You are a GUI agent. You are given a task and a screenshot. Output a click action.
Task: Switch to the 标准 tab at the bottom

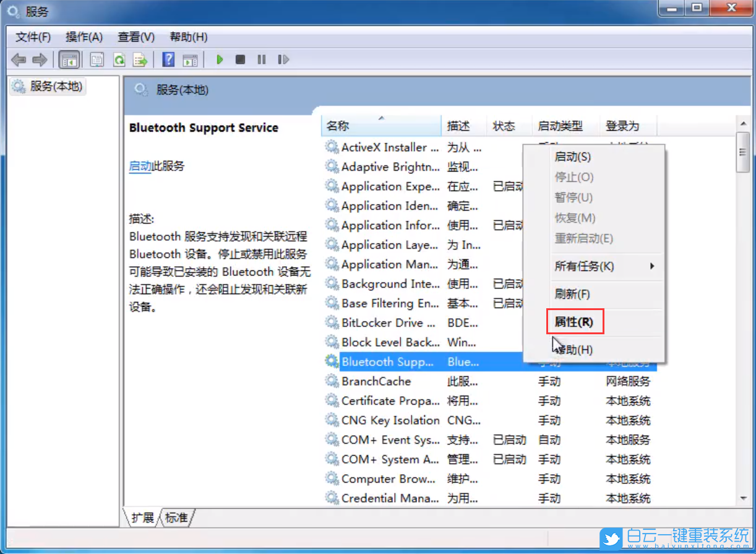pos(176,518)
